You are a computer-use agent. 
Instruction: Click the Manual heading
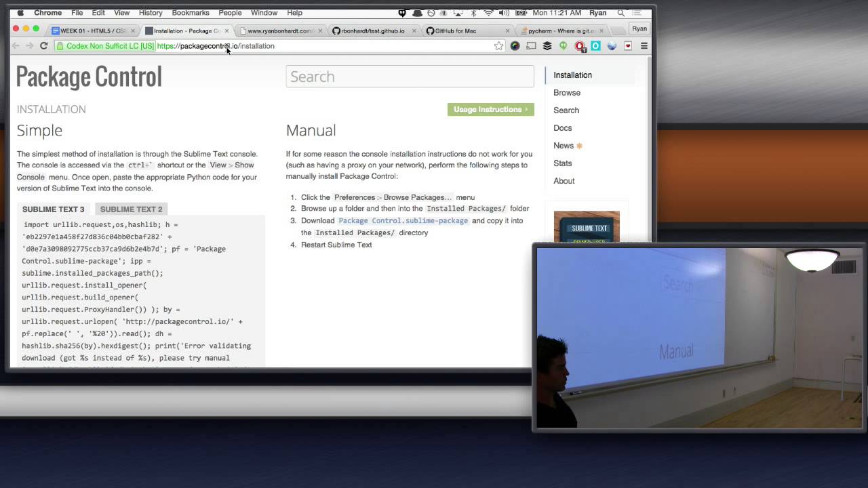[x=311, y=130]
